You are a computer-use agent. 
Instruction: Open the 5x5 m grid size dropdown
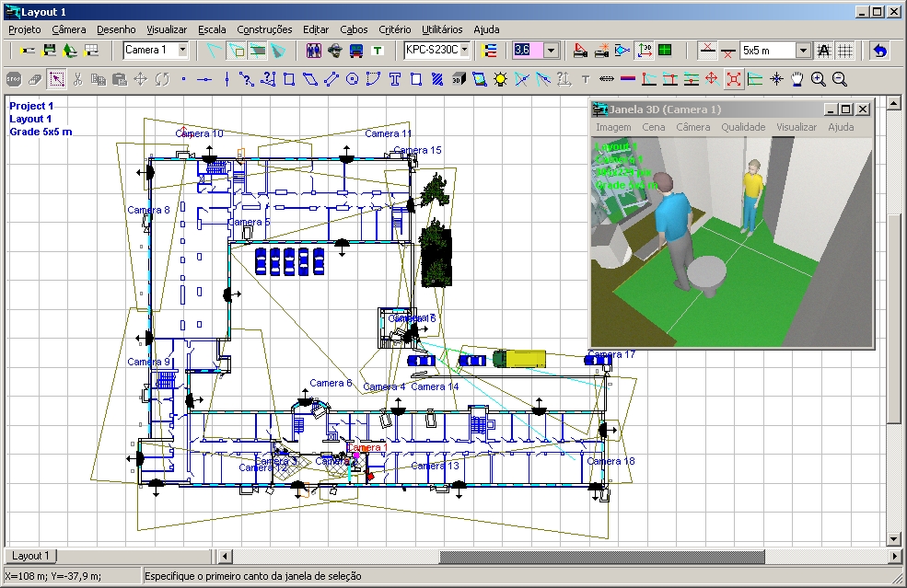[803, 50]
